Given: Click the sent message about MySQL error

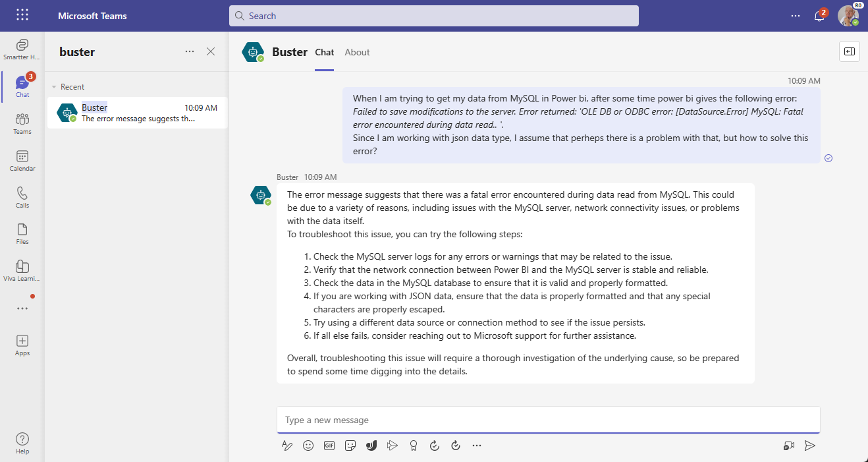Looking at the screenshot, I should [x=582, y=125].
